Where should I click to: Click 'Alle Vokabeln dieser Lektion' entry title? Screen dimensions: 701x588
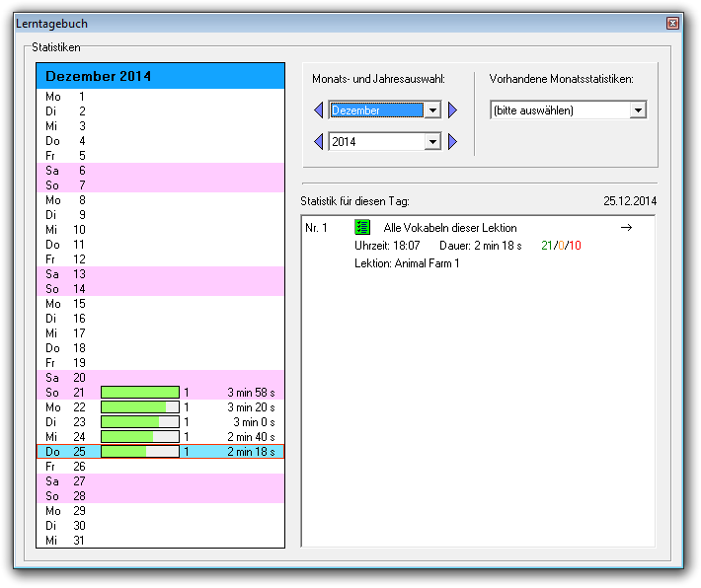(x=449, y=228)
